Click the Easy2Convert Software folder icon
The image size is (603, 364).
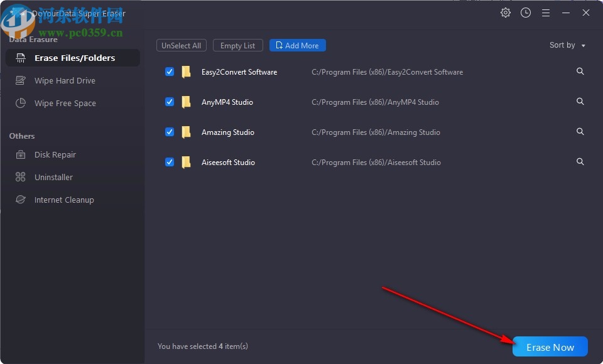186,72
